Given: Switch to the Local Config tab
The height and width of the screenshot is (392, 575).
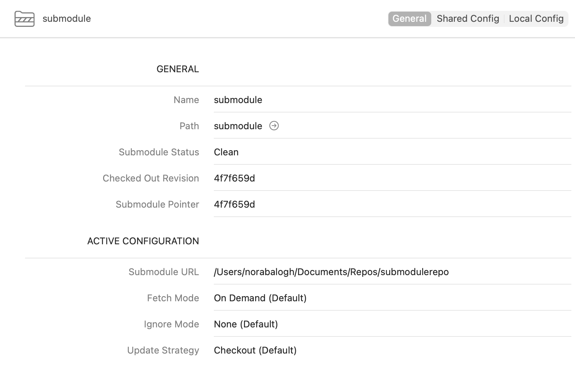Looking at the screenshot, I should (x=536, y=19).
